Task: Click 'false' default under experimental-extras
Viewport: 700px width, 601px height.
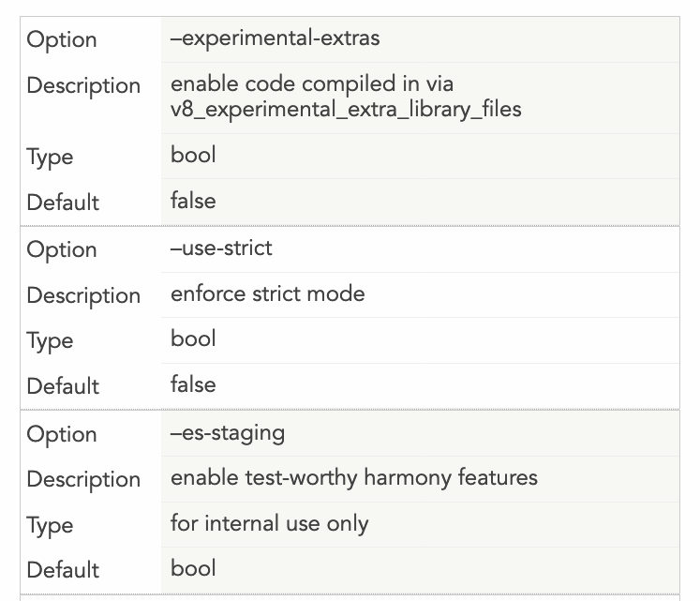Action: (x=193, y=201)
